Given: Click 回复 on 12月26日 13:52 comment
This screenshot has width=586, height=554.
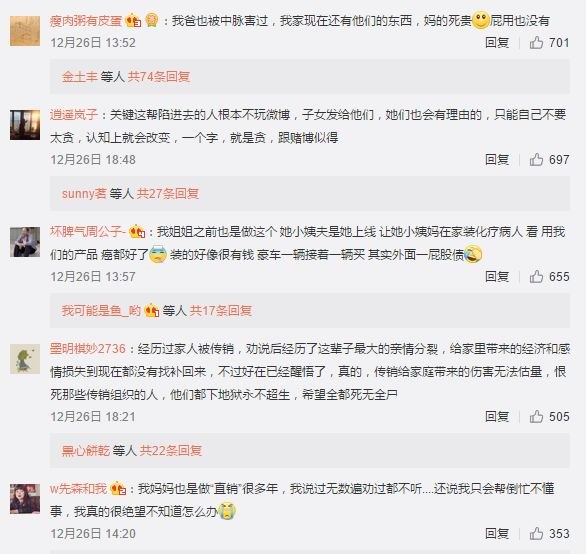Looking at the screenshot, I should (497, 43).
